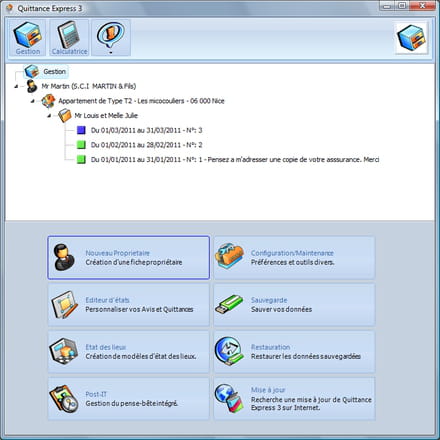Maximize the Quittance Express 3 window

click(402, 6)
